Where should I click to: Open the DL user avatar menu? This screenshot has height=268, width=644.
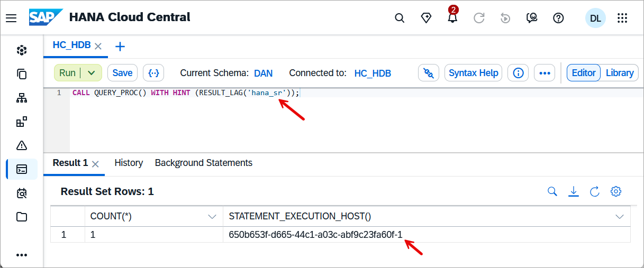(595, 18)
